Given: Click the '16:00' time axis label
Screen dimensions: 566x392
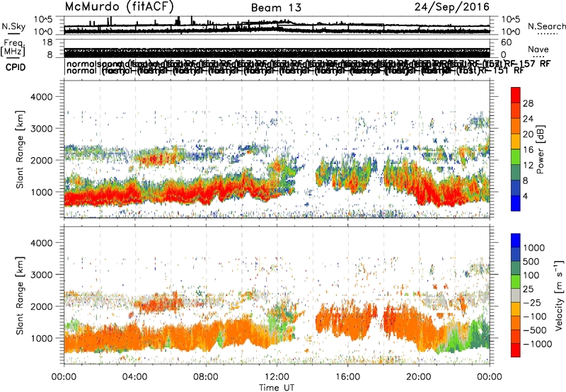Looking at the screenshot, I should (347, 377).
